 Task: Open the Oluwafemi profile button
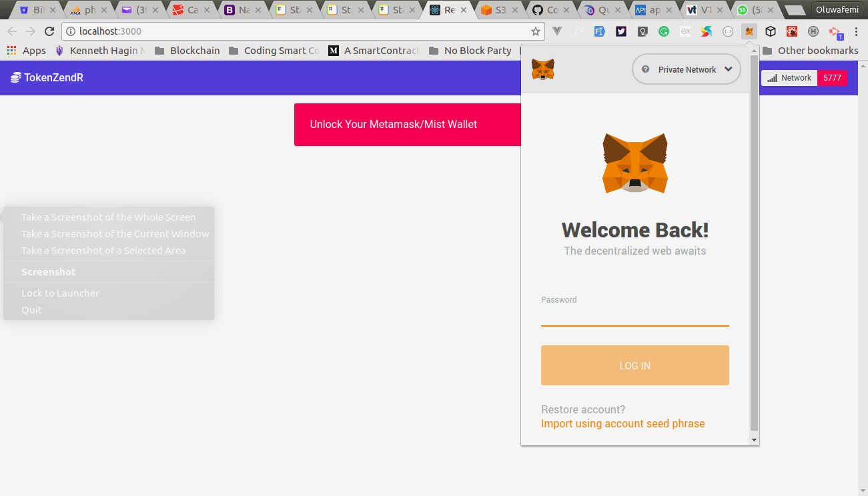(x=837, y=9)
